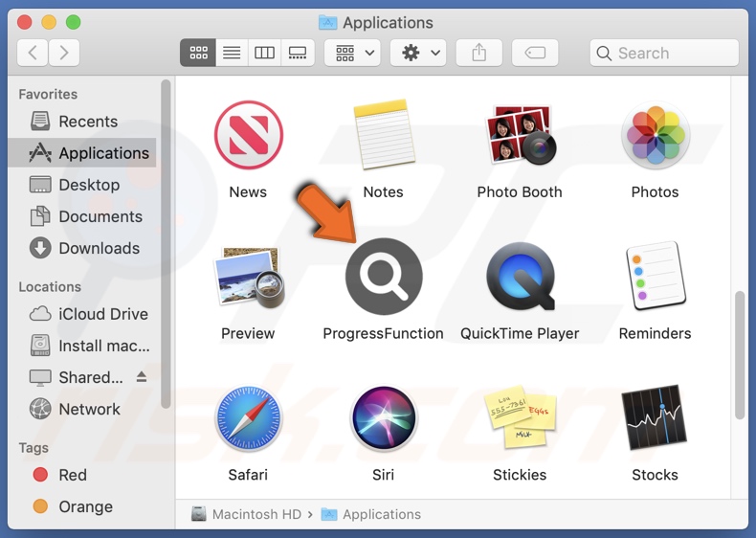The width and height of the screenshot is (756, 538).
Task: Switch to icon view
Action: coord(198,53)
